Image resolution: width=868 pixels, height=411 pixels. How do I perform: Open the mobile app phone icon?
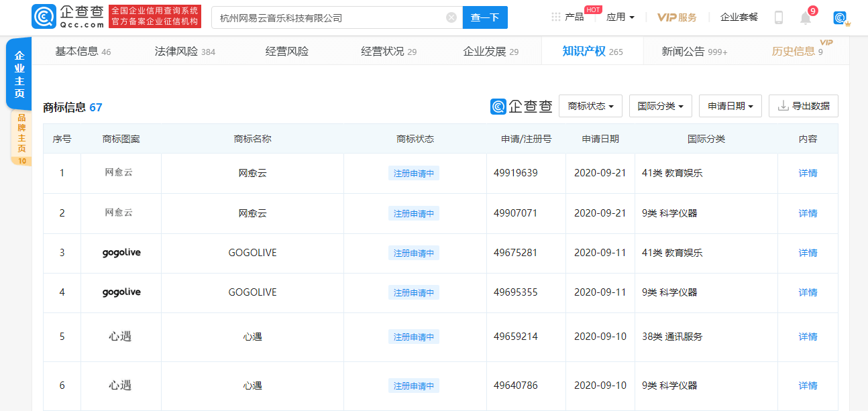point(778,17)
